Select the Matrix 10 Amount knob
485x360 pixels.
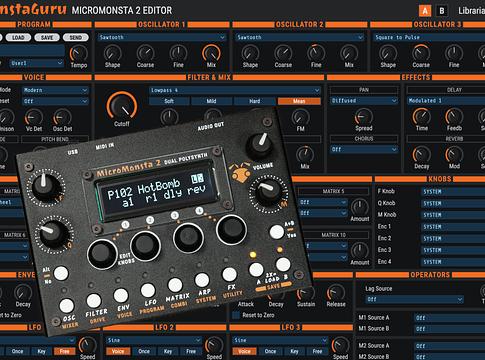pyautogui.click(x=360, y=251)
